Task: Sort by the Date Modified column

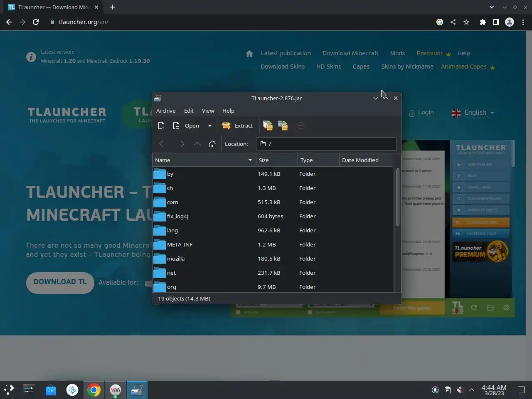Action: click(366, 160)
